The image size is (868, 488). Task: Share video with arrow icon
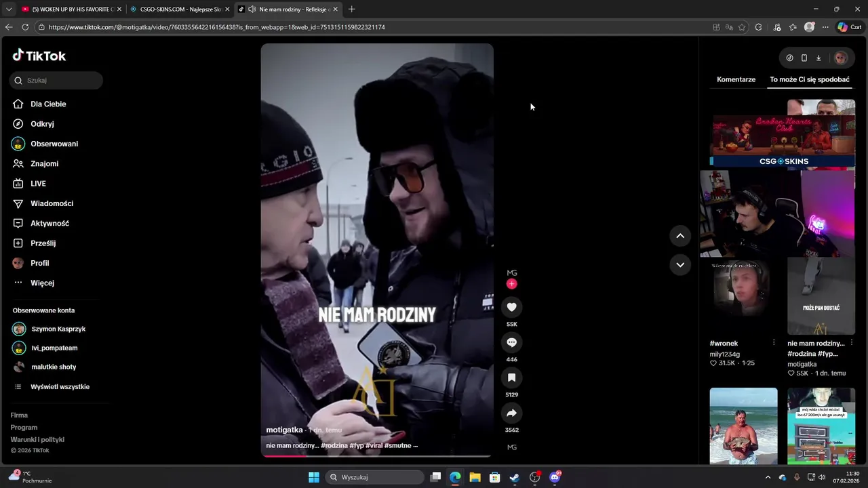[x=512, y=413]
